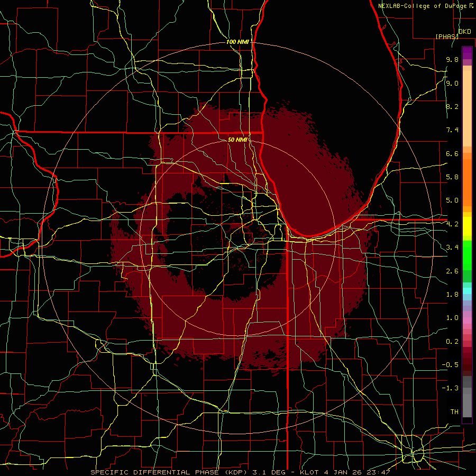The image size is (476, 476).
Task: Click the 1.8 legend value
Action: pyautogui.click(x=452, y=294)
